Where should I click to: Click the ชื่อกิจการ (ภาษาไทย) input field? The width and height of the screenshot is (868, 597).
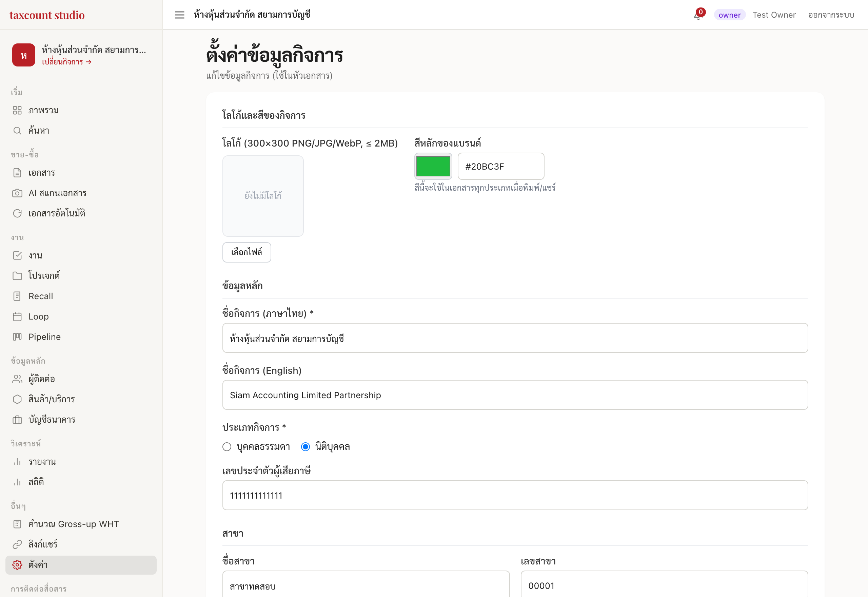pyautogui.click(x=515, y=338)
